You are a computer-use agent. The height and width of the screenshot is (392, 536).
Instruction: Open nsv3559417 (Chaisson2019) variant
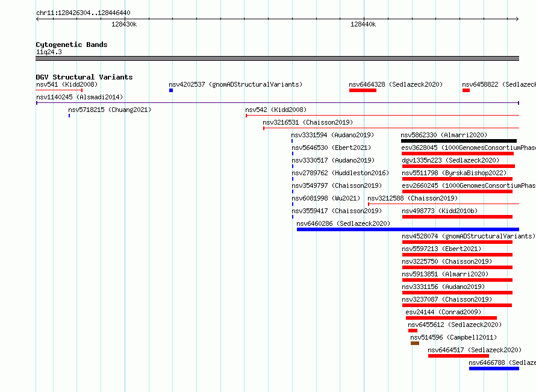[x=337, y=211]
